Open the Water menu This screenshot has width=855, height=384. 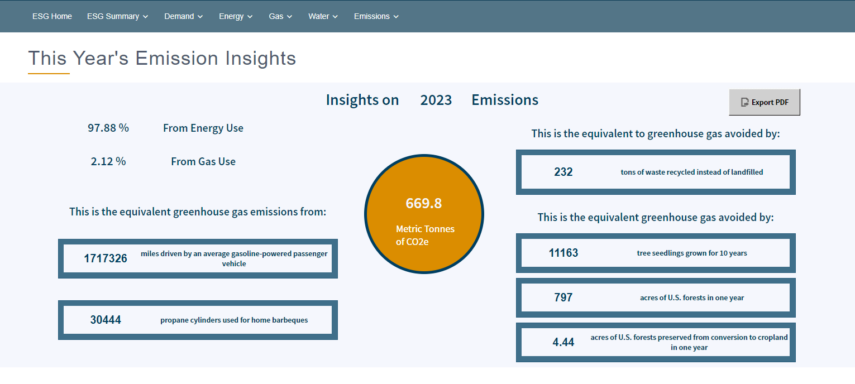[323, 16]
